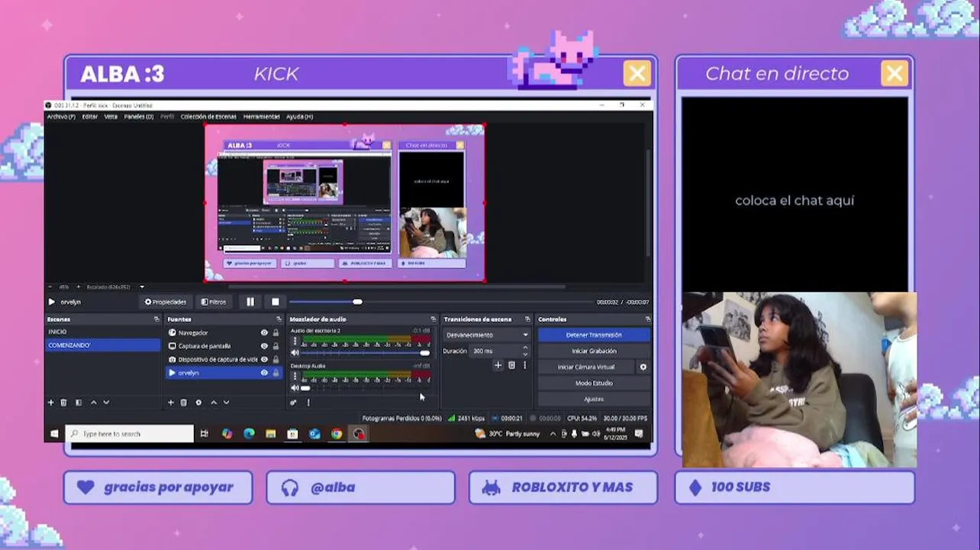Pop out the Escenas dock icon
This screenshot has height=550, width=980.
pyautogui.click(x=156, y=319)
